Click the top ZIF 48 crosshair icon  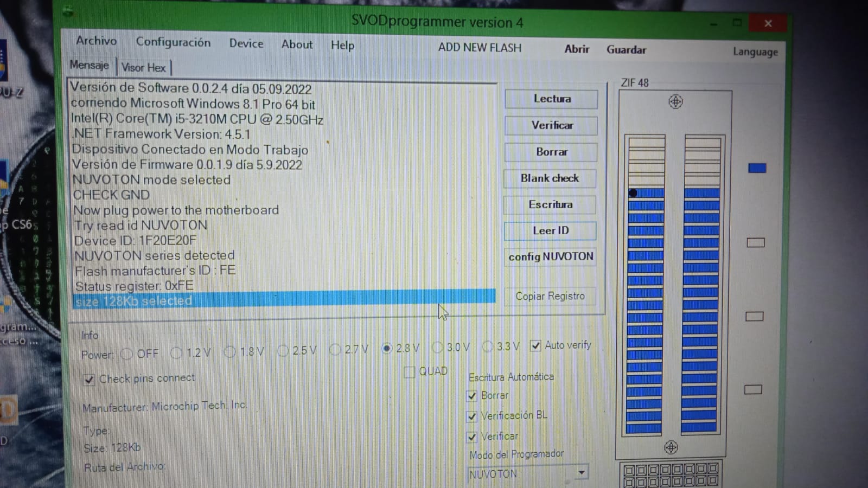pos(675,101)
